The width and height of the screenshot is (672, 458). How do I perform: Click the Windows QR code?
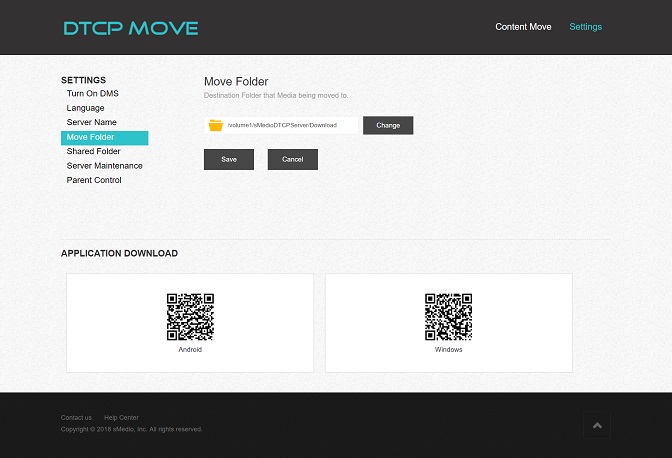click(x=448, y=317)
